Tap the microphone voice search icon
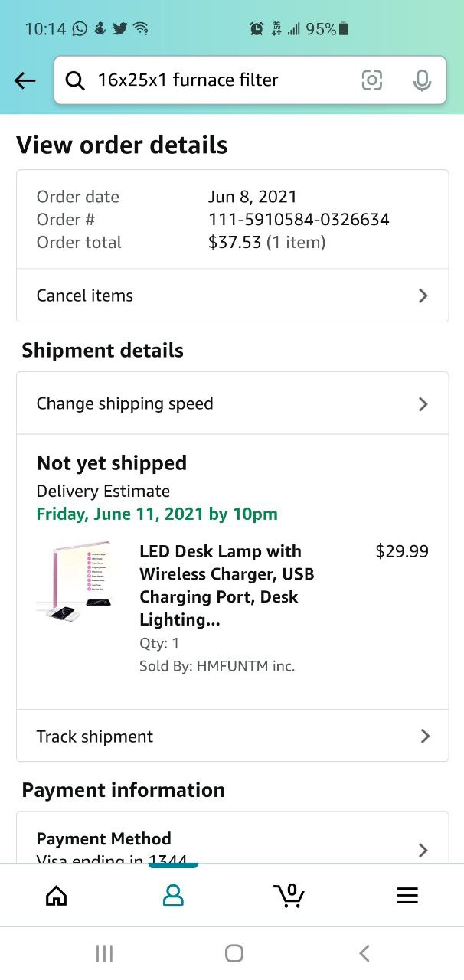Screen dimensions: 464x980 point(422,80)
